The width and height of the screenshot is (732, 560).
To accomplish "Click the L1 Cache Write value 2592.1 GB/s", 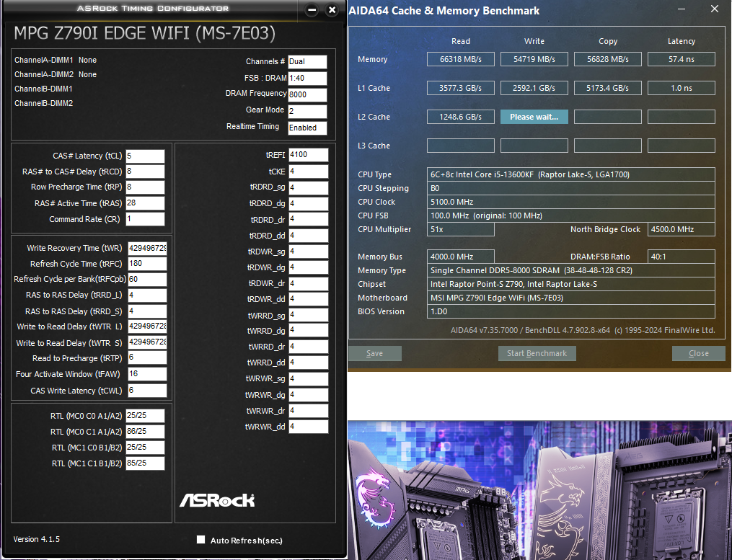I will [534, 88].
